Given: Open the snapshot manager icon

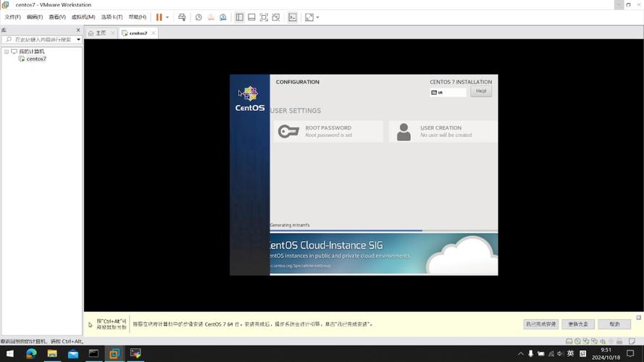Looking at the screenshot, I should (223, 17).
